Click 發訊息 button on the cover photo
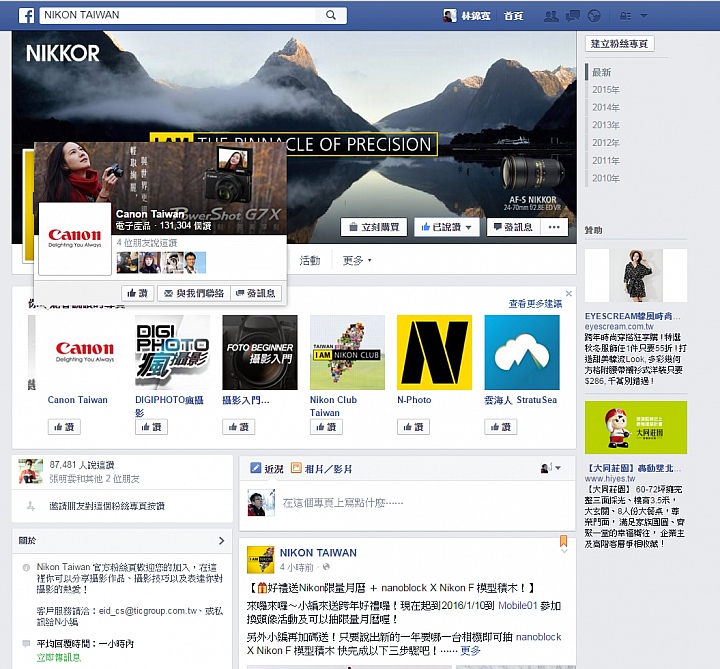Viewport: 720px width, 669px height. (x=513, y=227)
